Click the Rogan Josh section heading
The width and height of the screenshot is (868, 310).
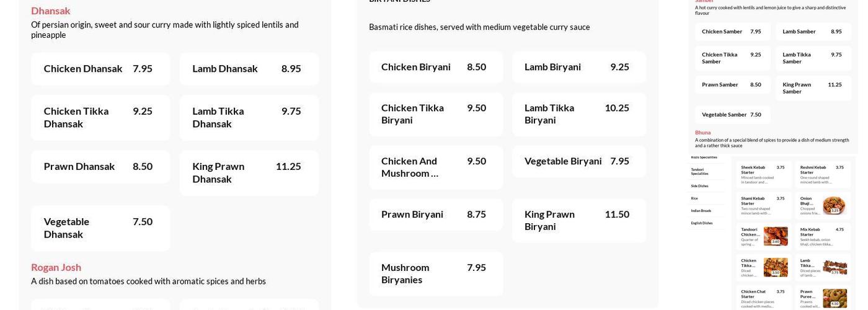pos(56,267)
